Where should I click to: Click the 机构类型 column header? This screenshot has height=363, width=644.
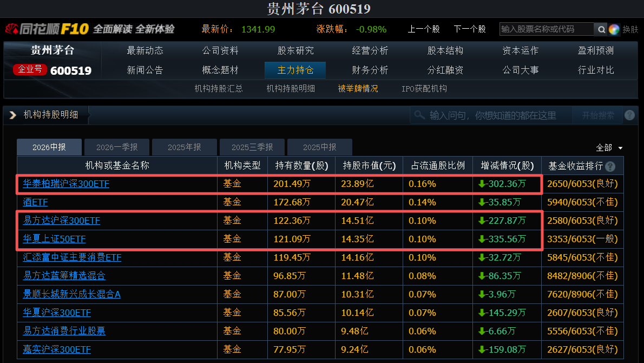[x=242, y=166]
